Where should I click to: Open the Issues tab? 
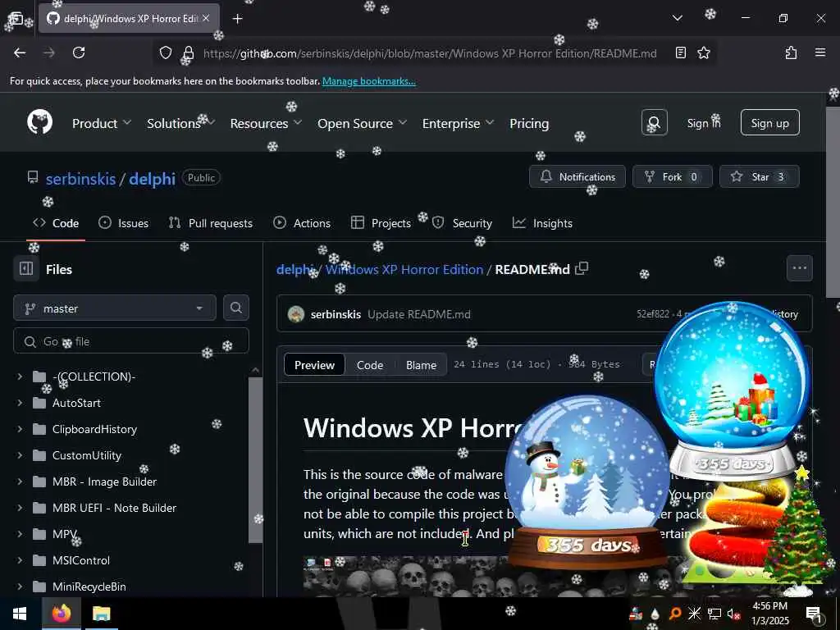124,223
